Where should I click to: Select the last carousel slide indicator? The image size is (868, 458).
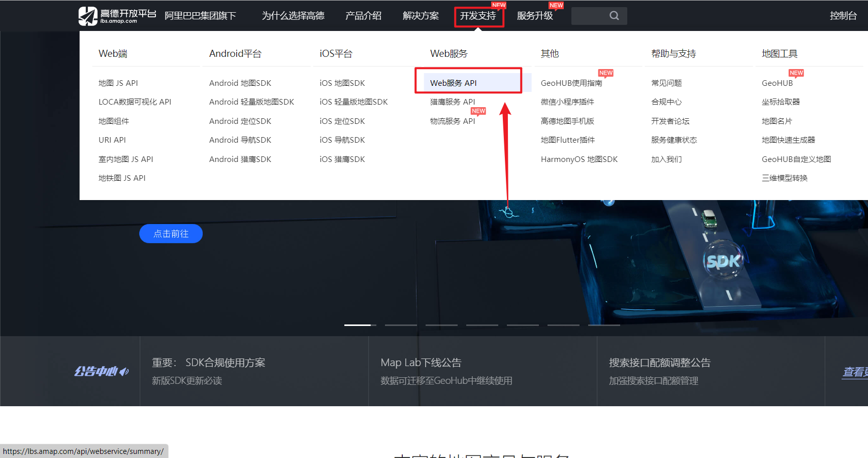point(604,325)
